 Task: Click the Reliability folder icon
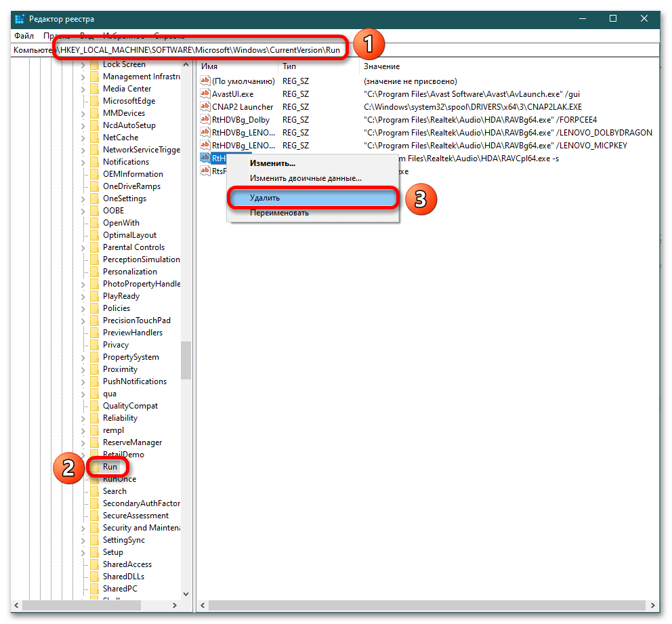94,418
